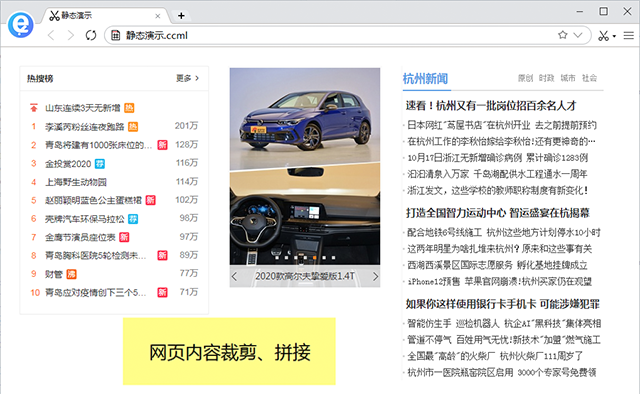
Task: Open news 汩汩清泉入万家 千岛湖配供水
Action: pyautogui.click(x=497, y=174)
